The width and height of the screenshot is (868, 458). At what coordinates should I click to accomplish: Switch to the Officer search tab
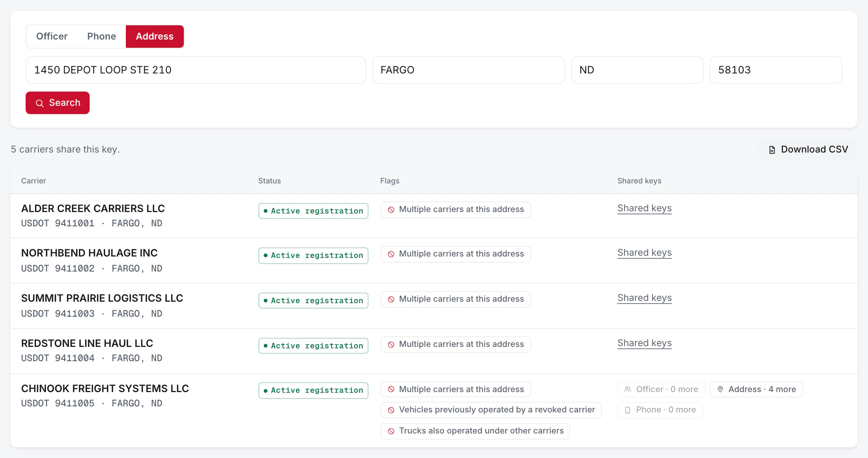pyautogui.click(x=52, y=37)
